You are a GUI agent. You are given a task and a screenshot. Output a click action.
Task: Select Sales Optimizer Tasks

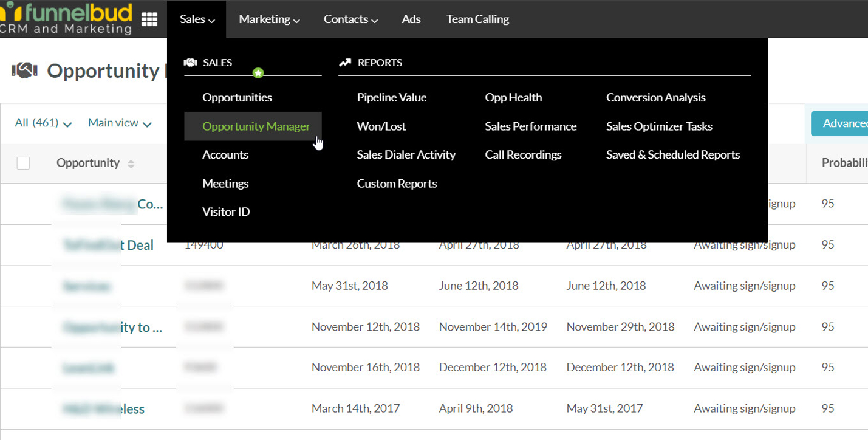click(x=659, y=126)
